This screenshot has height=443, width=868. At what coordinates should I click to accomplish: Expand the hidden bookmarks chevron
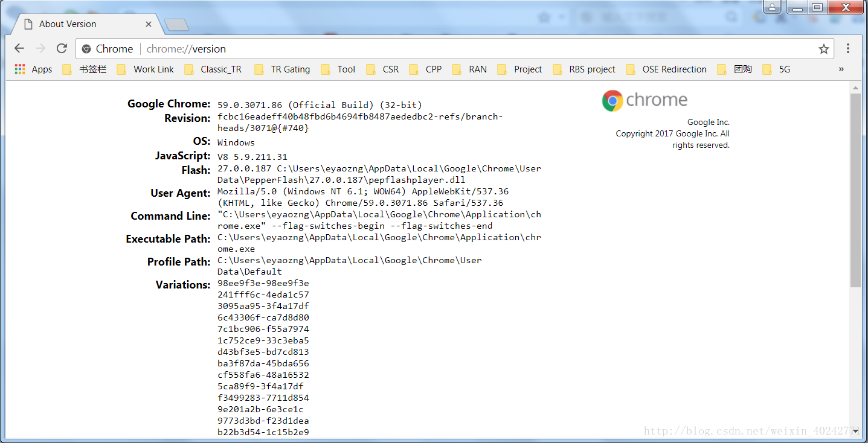pyautogui.click(x=841, y=69)
